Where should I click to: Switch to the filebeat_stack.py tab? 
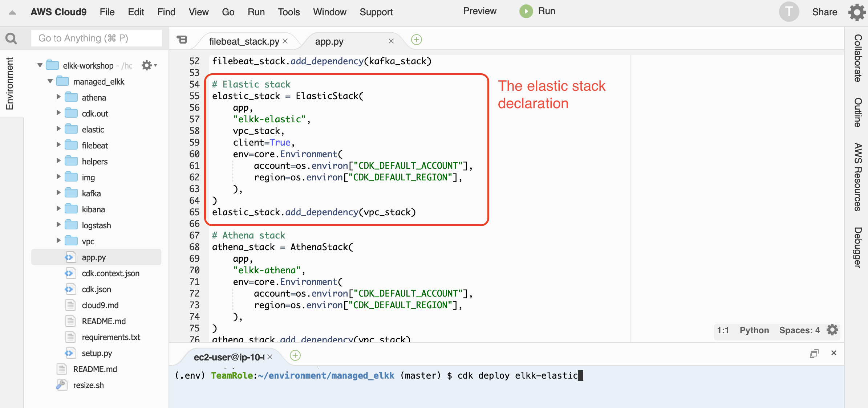(244, 41)
